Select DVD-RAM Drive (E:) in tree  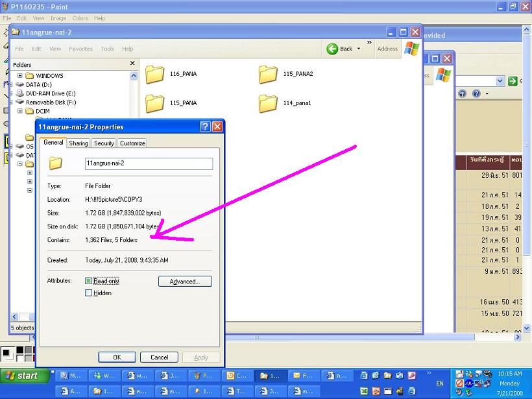coord(50,93)
